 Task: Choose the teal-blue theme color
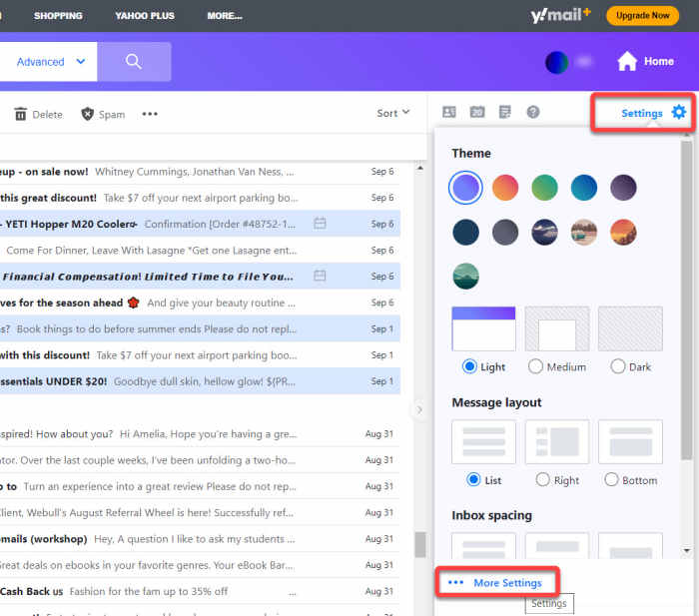(583, 188)
